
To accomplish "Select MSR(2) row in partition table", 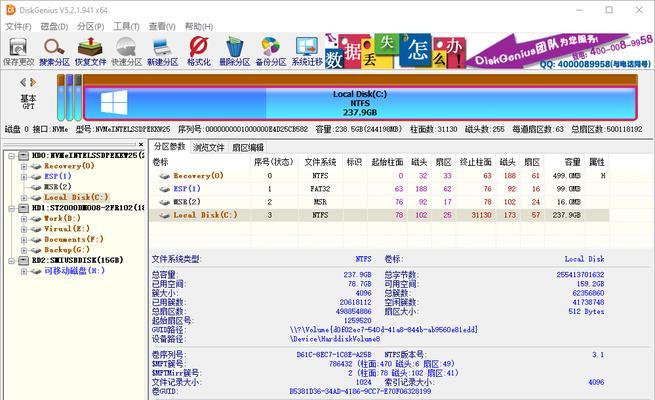I will [x=379, y=202].
